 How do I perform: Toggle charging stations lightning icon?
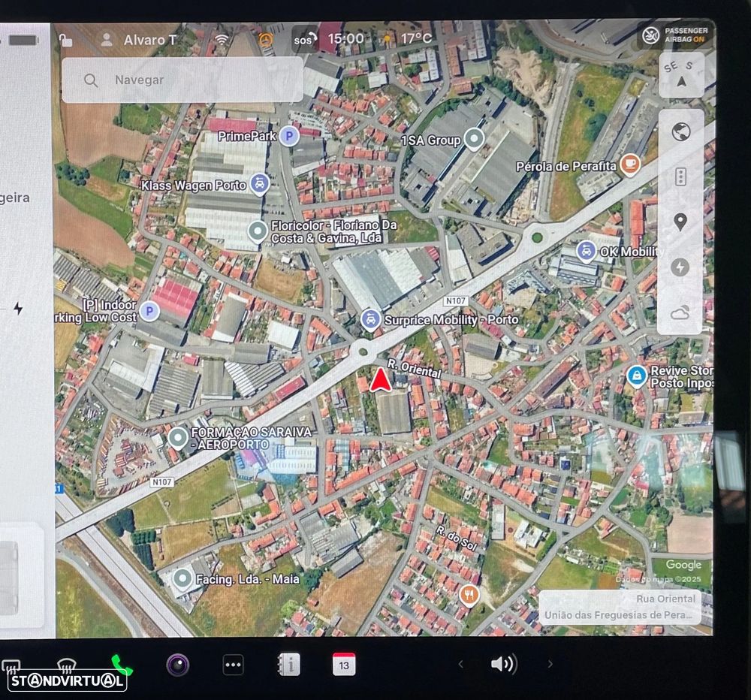(680, 267)
